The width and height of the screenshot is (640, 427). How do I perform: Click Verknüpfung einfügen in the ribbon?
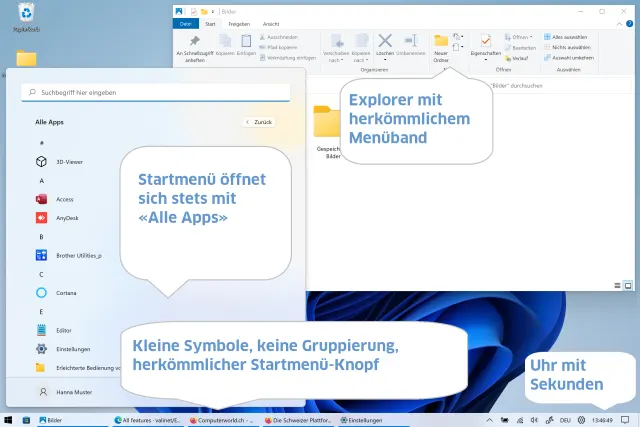pos(288,58)
